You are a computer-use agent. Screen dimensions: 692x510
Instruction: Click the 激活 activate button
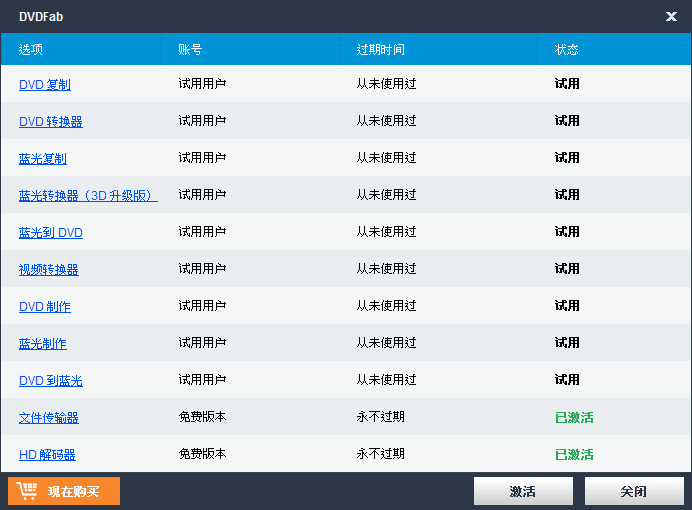[523, 491]
